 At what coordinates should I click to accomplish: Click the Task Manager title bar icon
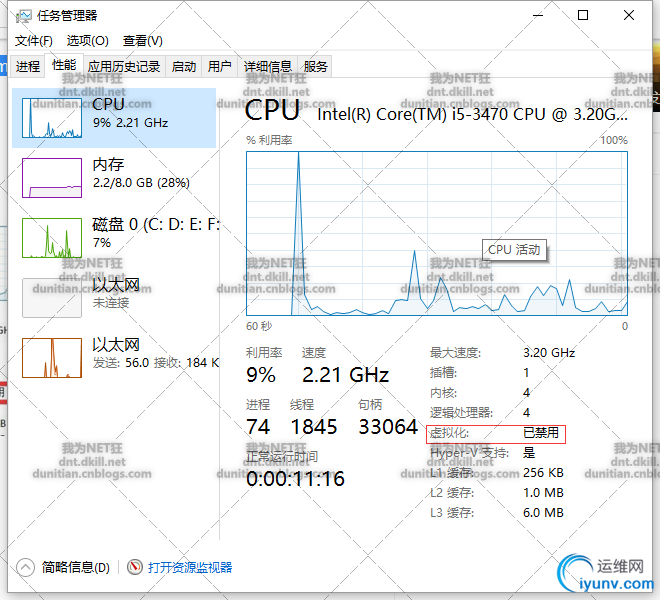23,16
